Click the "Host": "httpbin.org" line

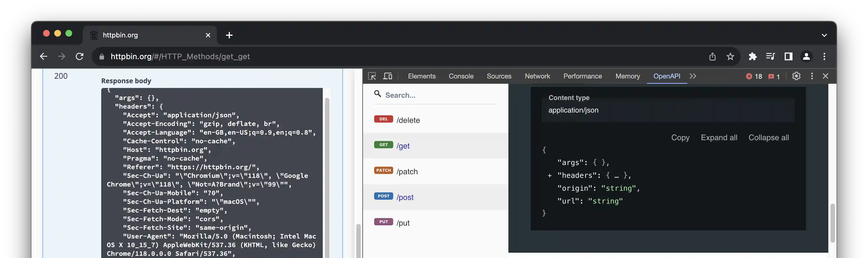(167, 150)
